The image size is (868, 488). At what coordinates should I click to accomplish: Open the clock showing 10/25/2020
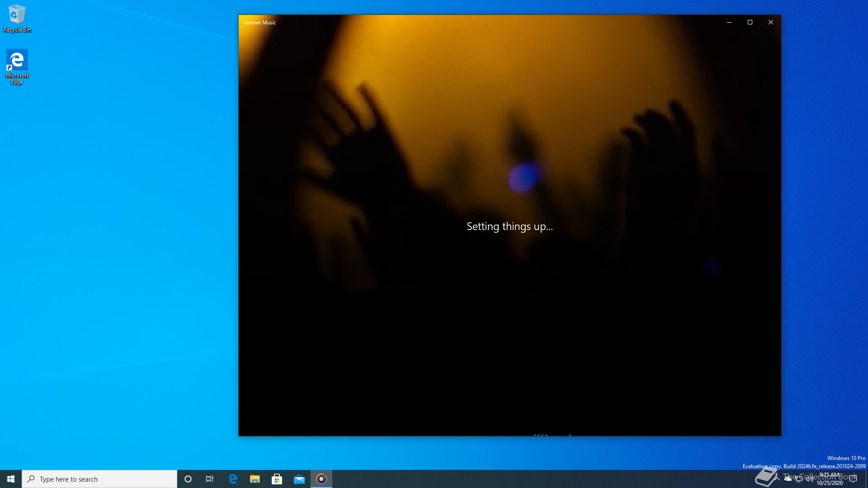click(829, 479)
